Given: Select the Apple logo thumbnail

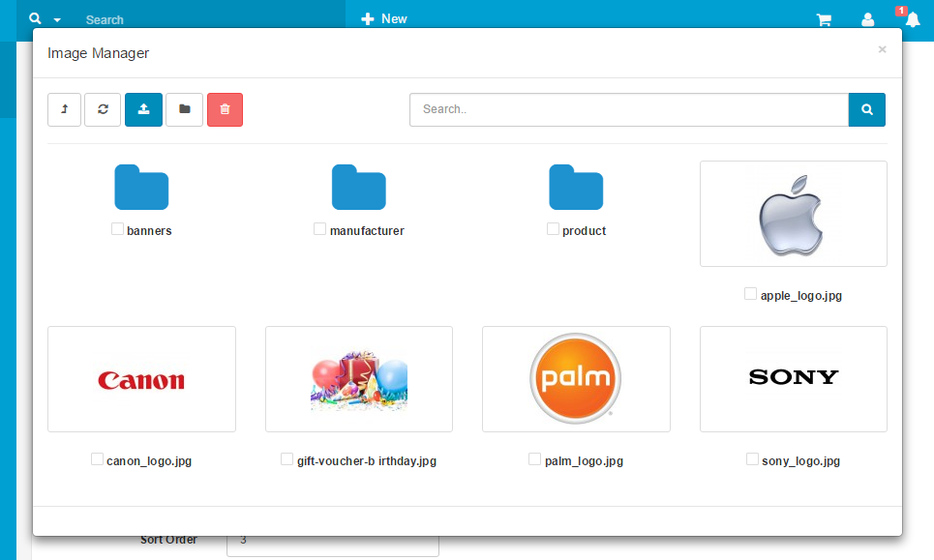Looking at the screenshot, I should coord(794,214).
